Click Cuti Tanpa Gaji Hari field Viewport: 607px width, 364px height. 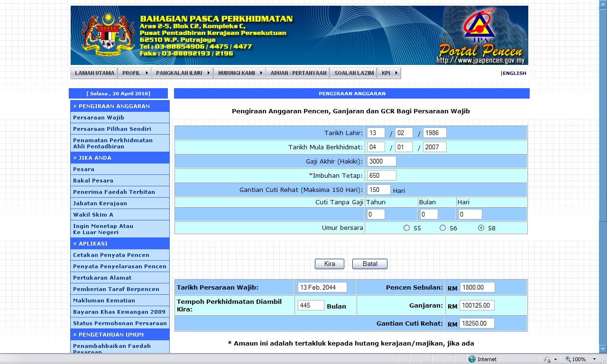pyautogui.click(x=470, y=214)
